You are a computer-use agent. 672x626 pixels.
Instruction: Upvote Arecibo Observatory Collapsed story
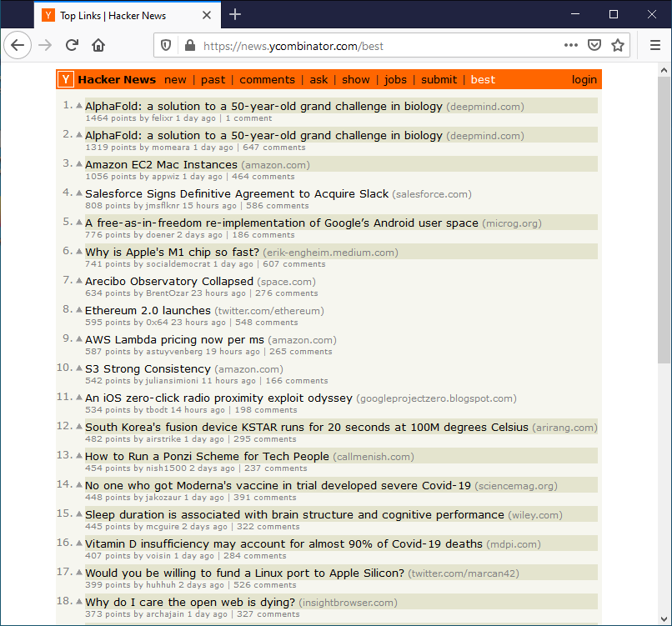click(79, 280)
